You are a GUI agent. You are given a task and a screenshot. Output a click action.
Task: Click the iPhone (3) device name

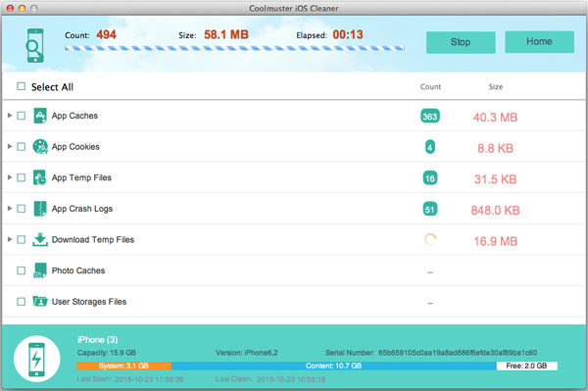(97, 340)
